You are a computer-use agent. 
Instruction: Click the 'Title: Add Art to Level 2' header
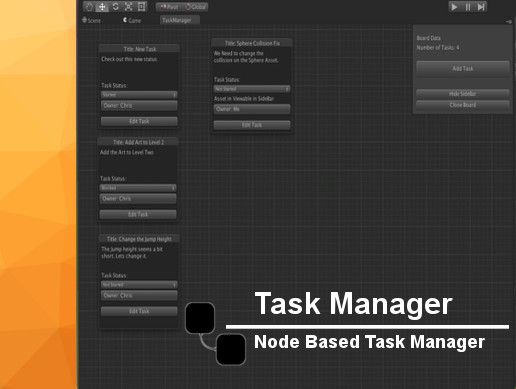(x=138, y=142)
